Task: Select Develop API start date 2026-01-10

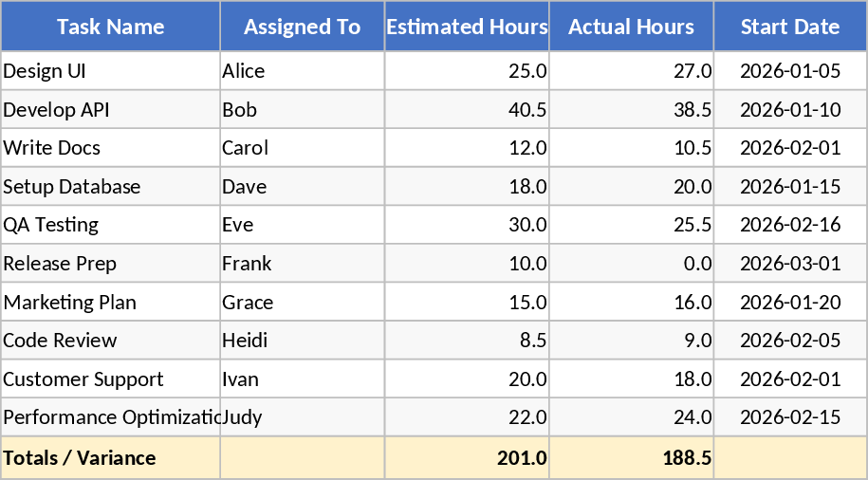Action: 790,110
